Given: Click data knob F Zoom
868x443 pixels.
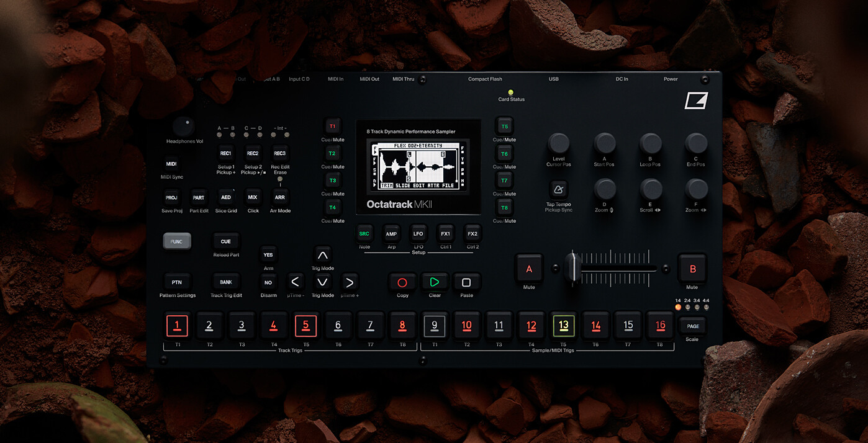Looking at the screenshot, I should (x=696, y=189).
